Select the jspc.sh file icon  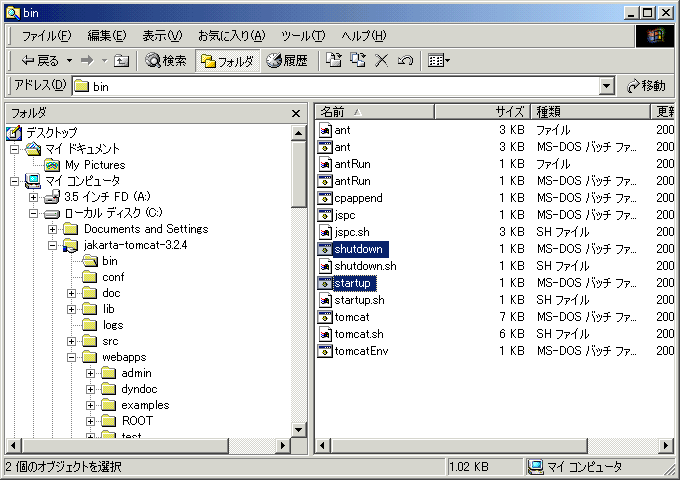[325, 232]
